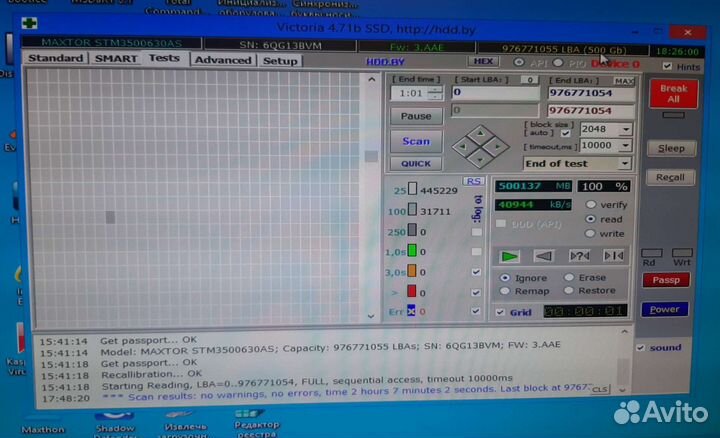The image size is (720, 438).
Task: Click the down arrow of the navigation diamond
Action: (x=480, y=160)
